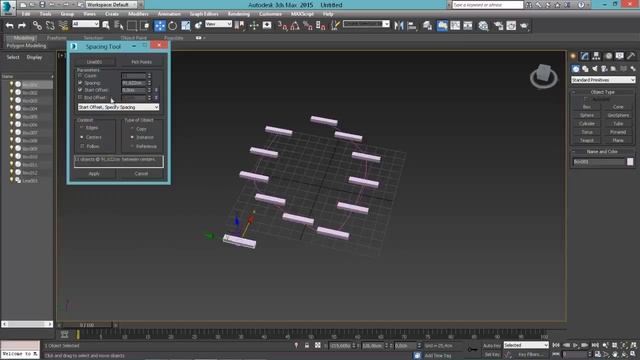The image size is (640, 360).
Task: Open the selection filter All dropdown
Action: click(x=86, y=24)
